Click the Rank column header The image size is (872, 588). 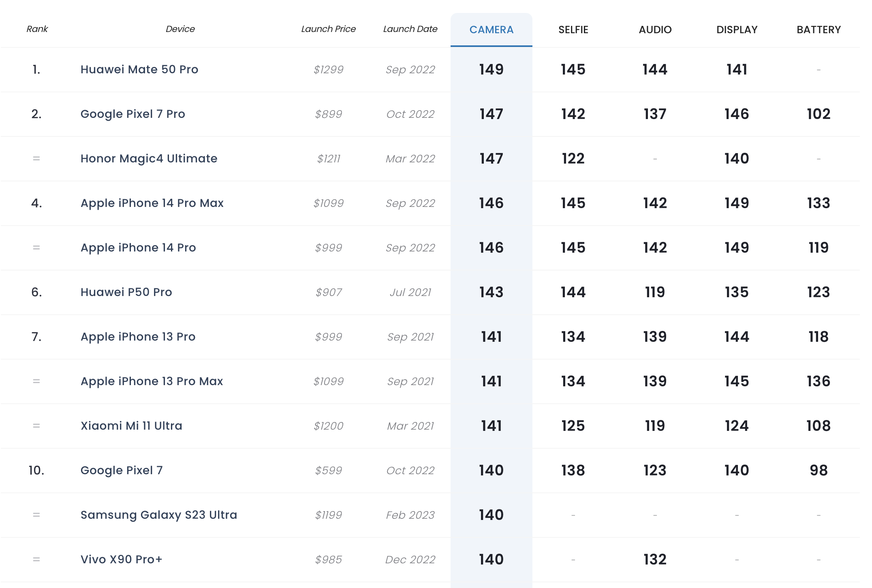coord(37,29)
